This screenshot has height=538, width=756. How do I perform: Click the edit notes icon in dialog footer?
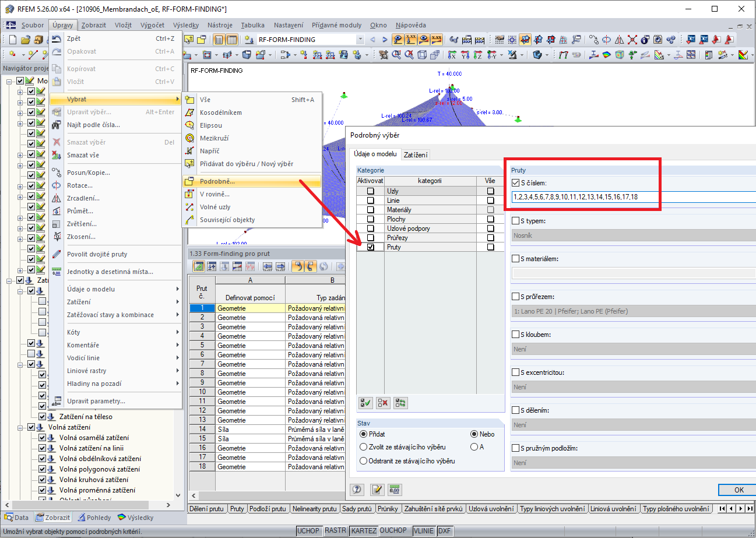pos(377,490)
